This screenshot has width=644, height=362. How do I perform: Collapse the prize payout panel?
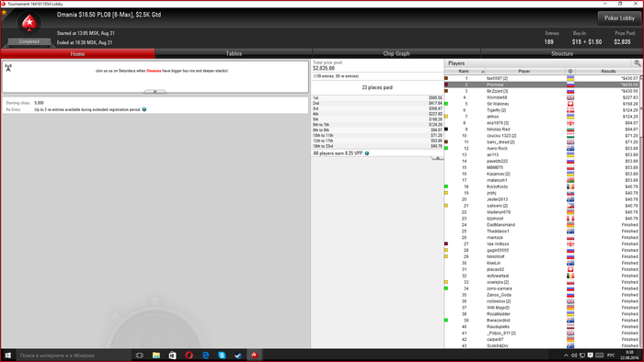(437, 158)
